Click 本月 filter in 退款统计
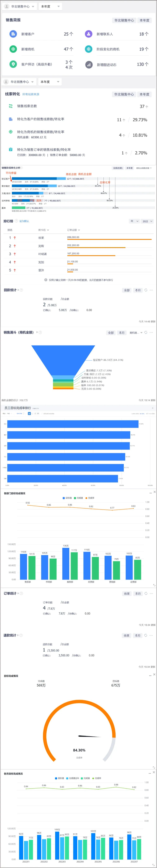This screenshot has width=157, height=868. (137, 635)
